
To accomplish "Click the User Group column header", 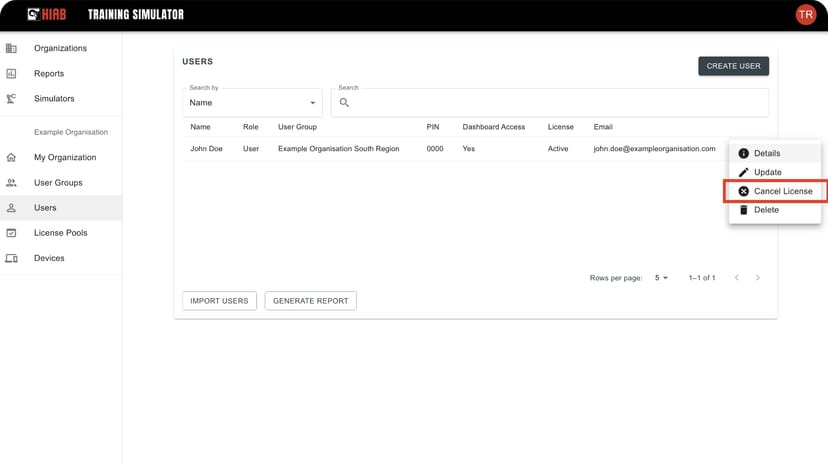I will (x=297, y=127).
